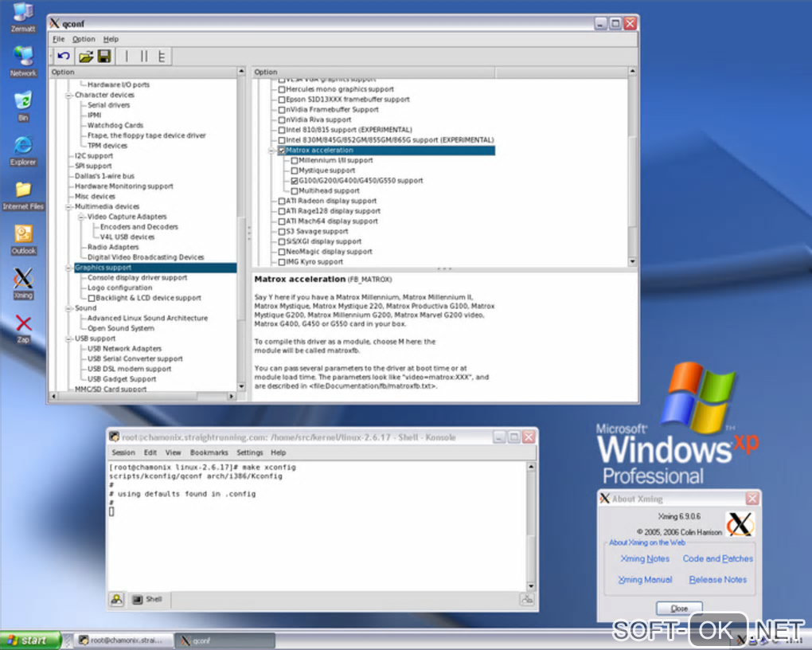
Task: Toggle Multihead support checkbox
Action: pyautogui.click(x=294, y=191)
